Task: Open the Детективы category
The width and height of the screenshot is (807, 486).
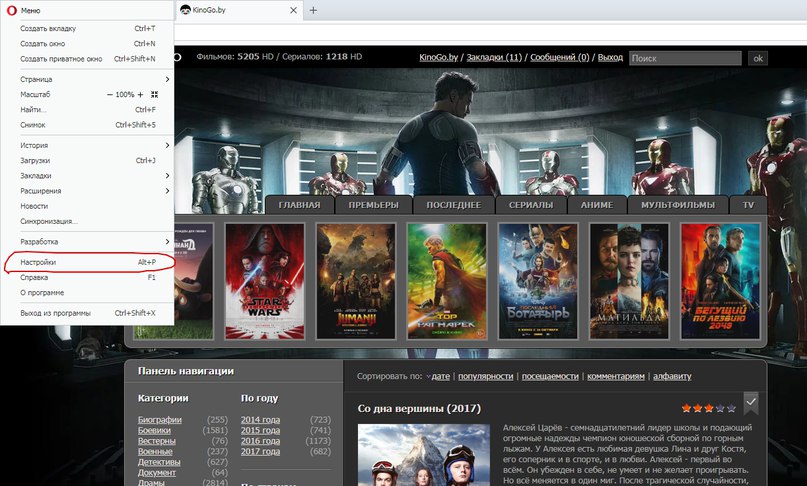Action: tap(159, 462)
